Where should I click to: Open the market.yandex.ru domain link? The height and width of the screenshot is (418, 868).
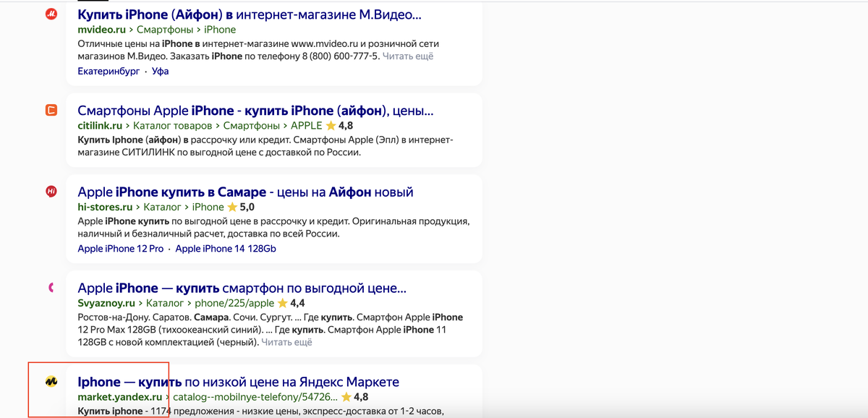[119, 397]
